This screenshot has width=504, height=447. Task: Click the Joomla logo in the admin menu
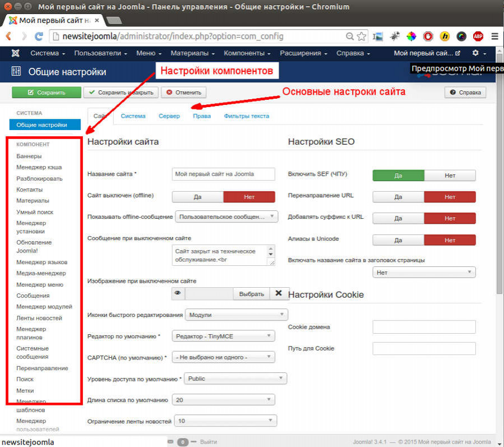[x=16, y=53]
